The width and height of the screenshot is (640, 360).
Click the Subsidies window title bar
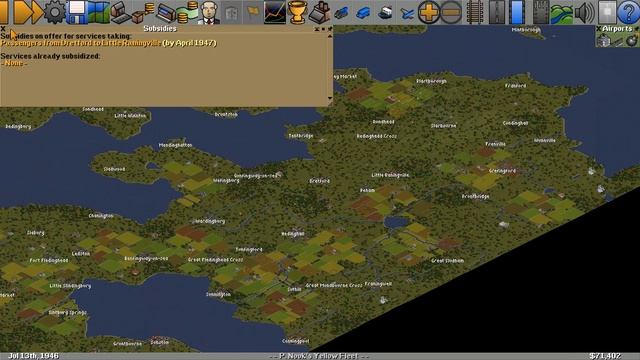tap(160, 29)
